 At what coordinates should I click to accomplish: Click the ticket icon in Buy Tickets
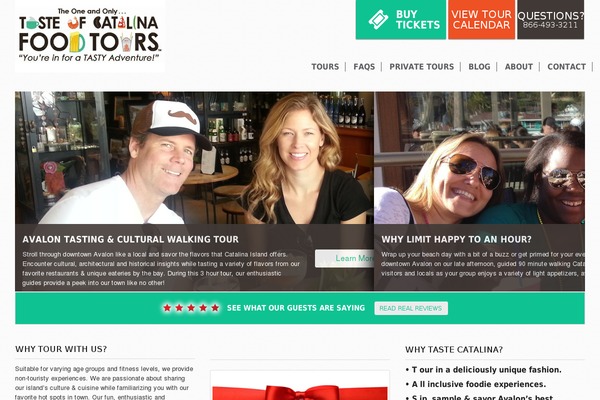point(378,20)
